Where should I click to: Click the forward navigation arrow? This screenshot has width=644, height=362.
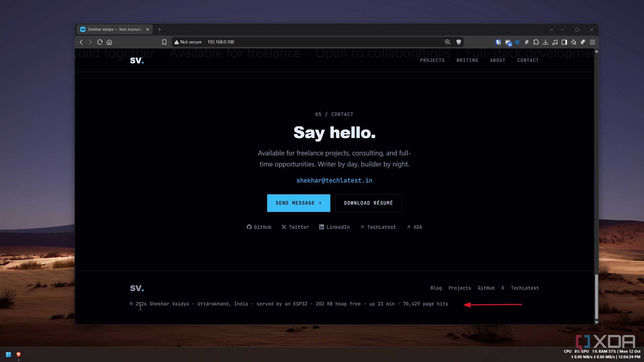pos(90,42)
